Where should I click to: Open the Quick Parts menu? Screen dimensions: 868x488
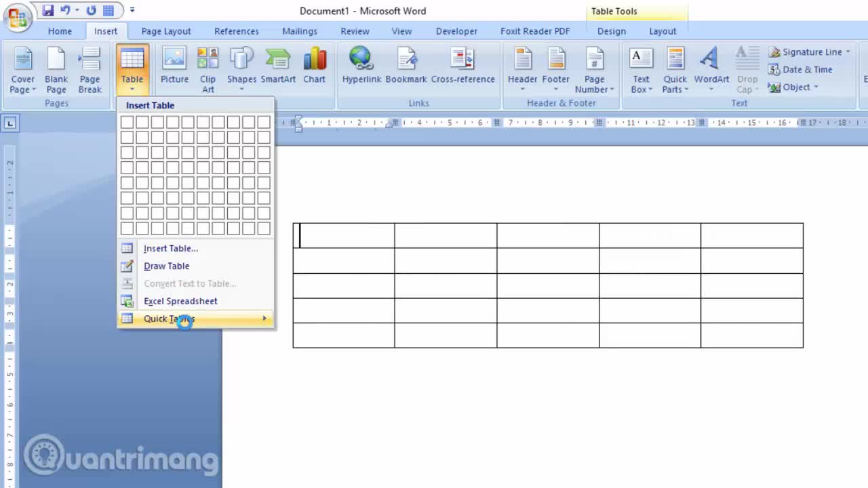click(x=675, y=70)
